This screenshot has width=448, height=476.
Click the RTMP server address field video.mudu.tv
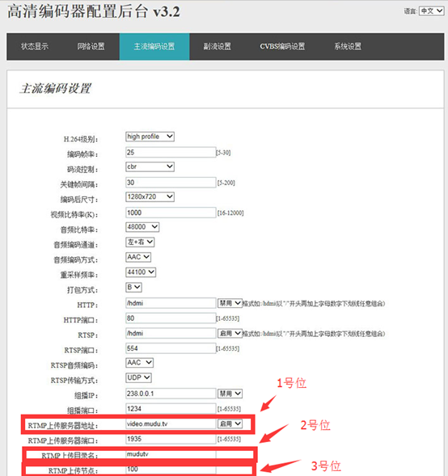pos(171,423)
